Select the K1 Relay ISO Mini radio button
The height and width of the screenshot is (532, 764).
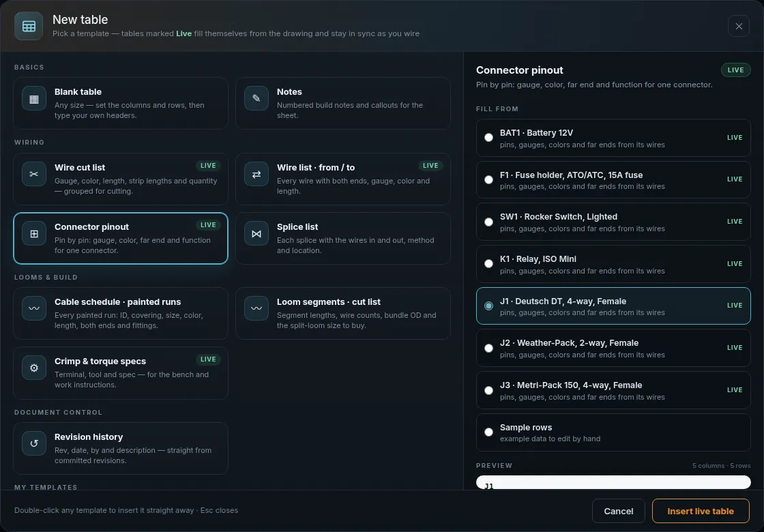coord(488,264)
